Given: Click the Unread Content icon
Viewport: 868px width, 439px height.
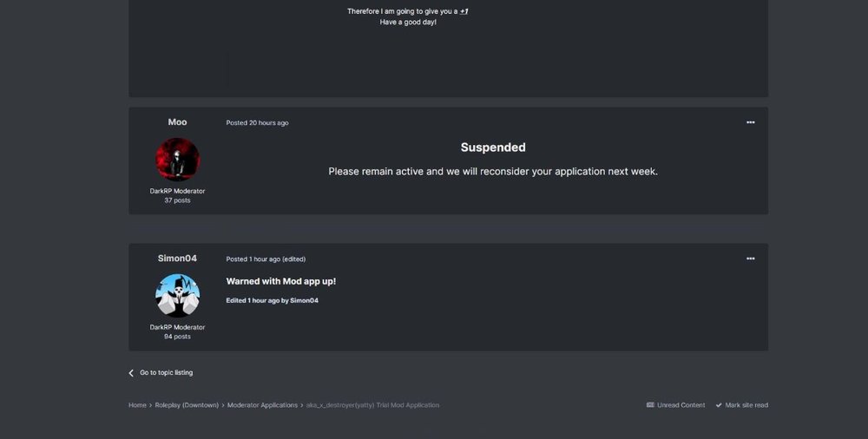Looking at the screenshot, I should pos(650,405).
